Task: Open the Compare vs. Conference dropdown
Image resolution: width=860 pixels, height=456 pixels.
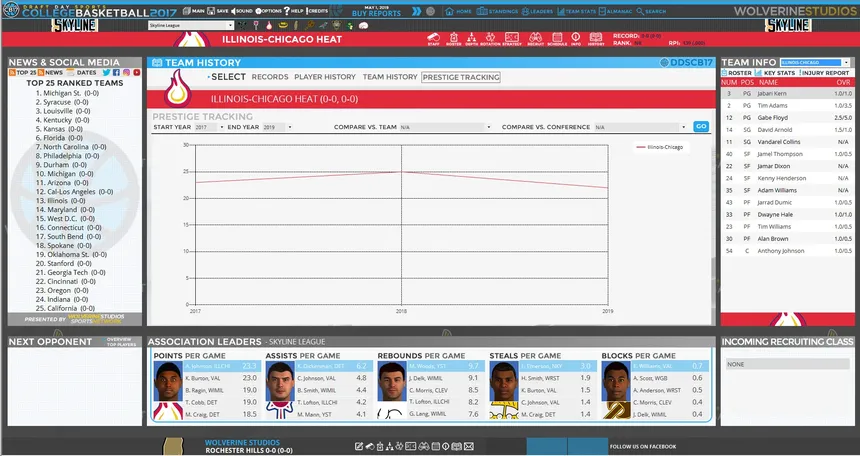Action: [x=641, y=127]
